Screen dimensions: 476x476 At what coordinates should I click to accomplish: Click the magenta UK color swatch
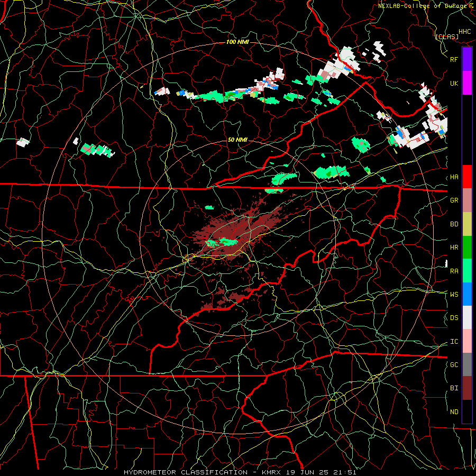467,83
